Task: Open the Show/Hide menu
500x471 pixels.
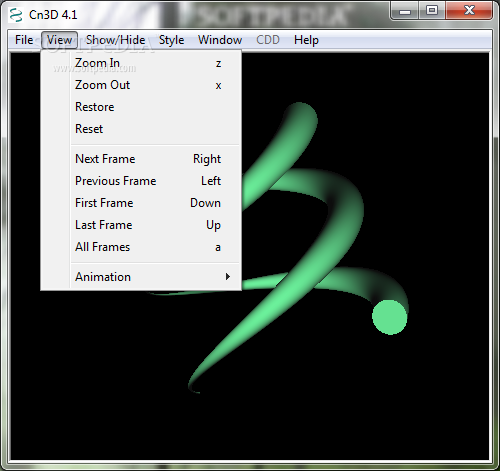Action: [115, 40]
